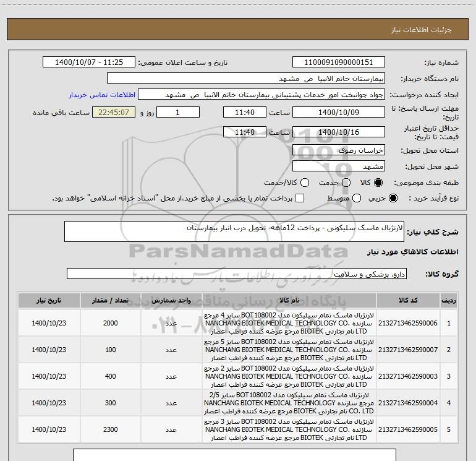
Task: Click the response deadline time field beside 1400/10/09
Action: coord(245,112)
